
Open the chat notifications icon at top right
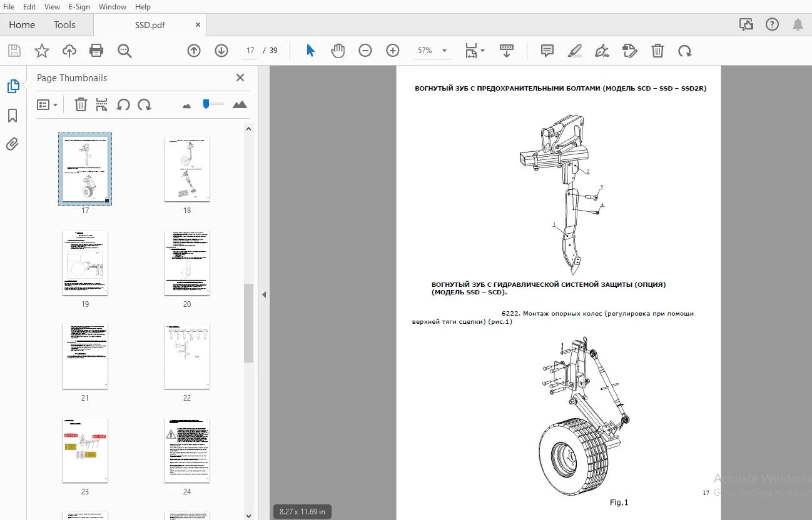[746, 24]
